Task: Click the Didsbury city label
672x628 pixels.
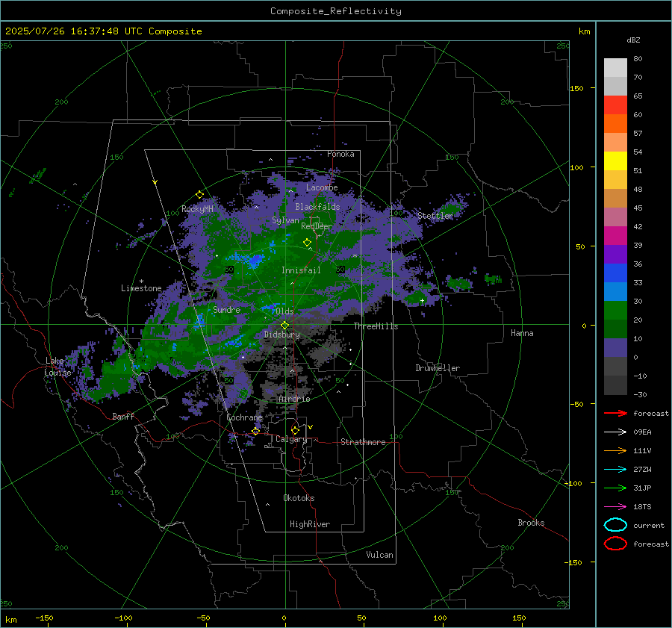Action: [281, 335]
